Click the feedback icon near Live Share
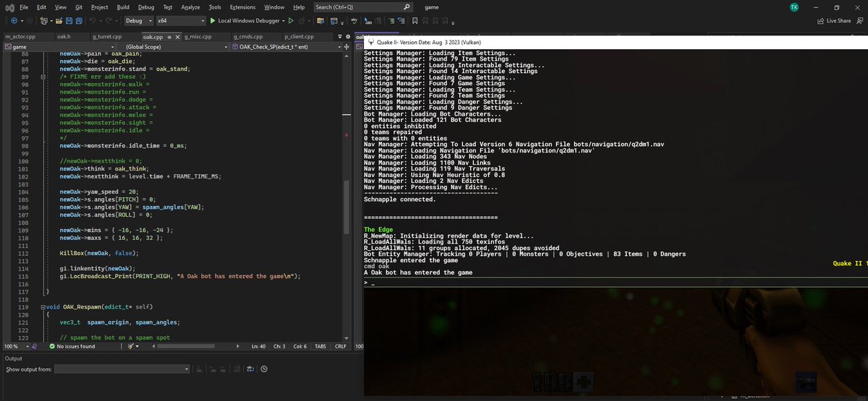Image resolution: width=868 pixels, height=401 pixels. [x=859, y=21]
